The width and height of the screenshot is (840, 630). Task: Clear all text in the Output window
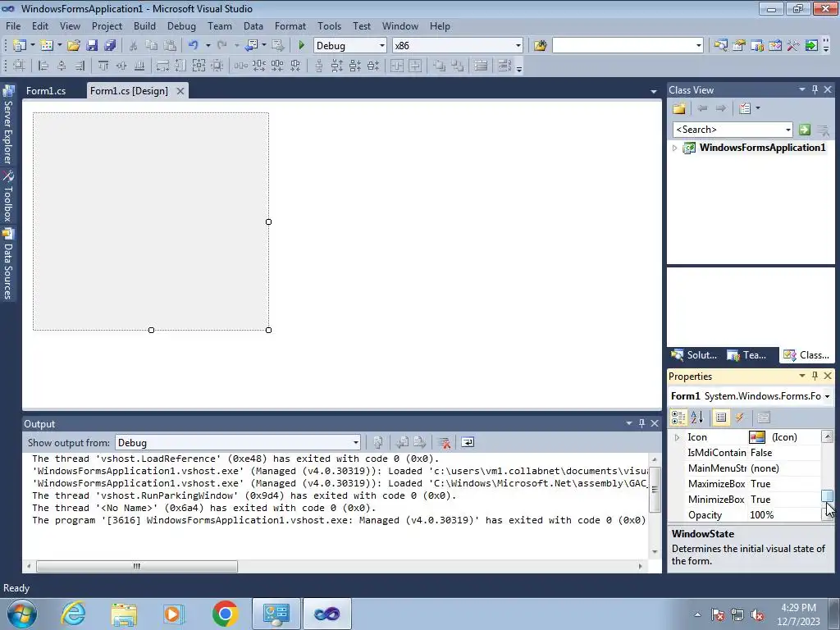(x=444, y=442)
